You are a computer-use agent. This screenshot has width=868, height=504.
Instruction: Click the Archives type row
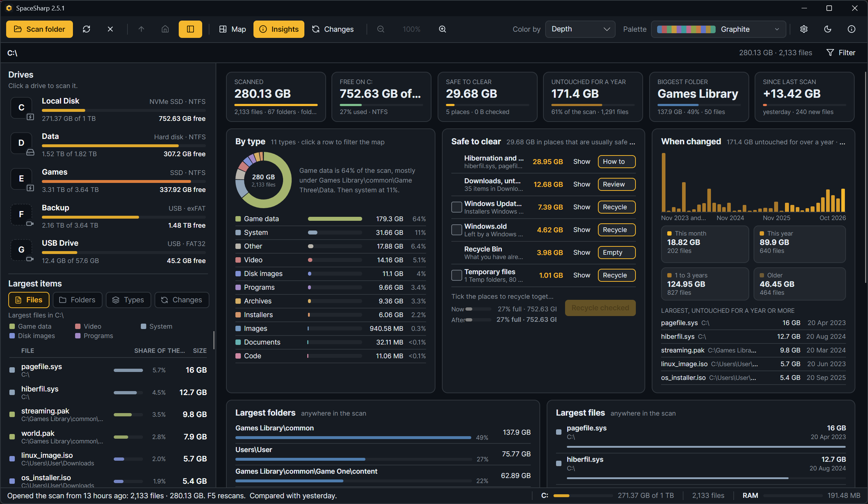coord(330,301)
